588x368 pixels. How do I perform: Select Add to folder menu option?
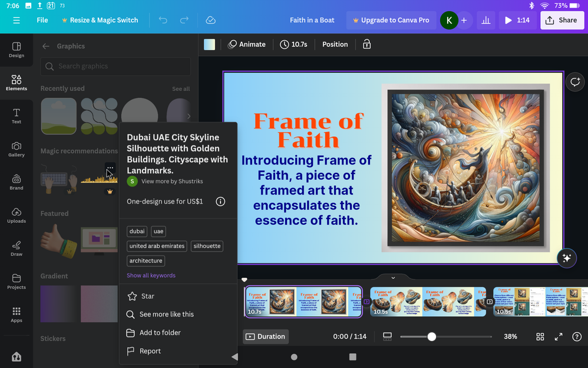[160, 333]
